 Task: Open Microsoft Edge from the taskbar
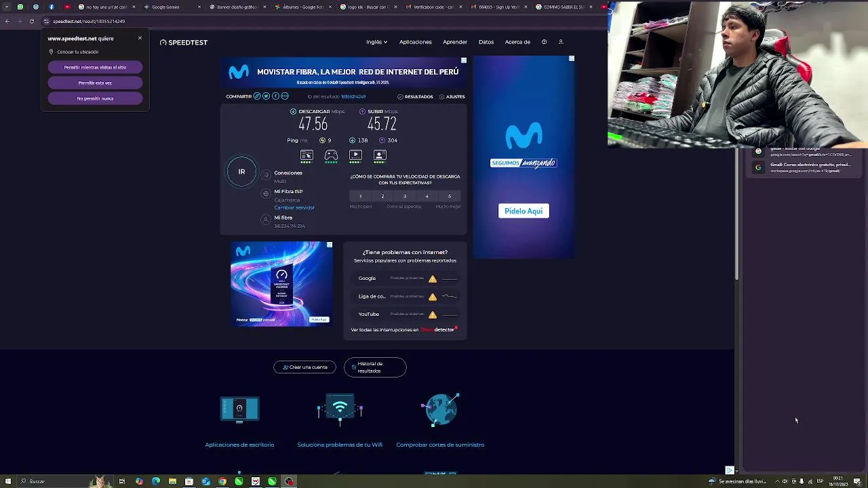click(x=156, y=481)
